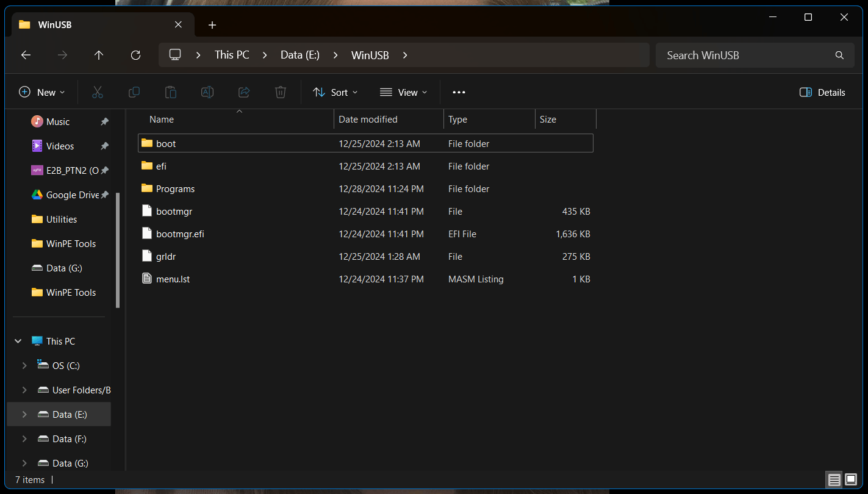Switch to large thumbnails view icon
The image size is (868, 494).
pos(851,479)
